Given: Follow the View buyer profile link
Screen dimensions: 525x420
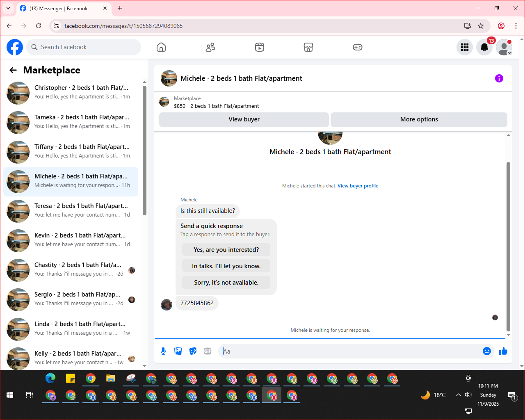Looking at the screenshot, I should (x=358, y=186).
